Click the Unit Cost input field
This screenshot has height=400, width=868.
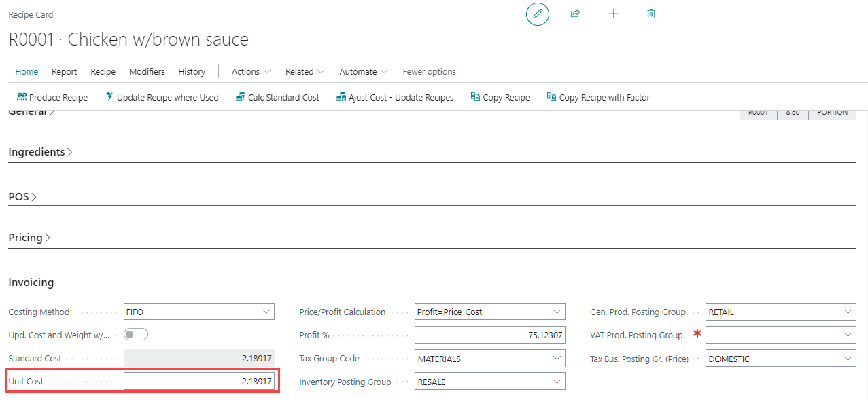(198, 382)
